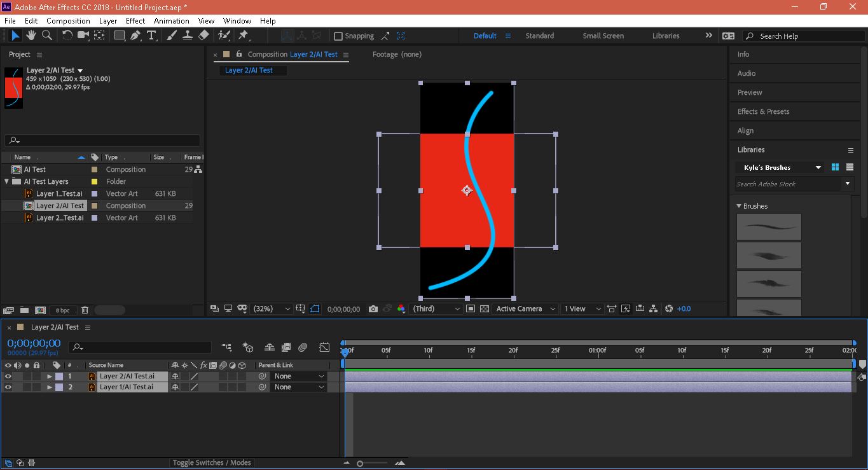Select the first brush thumbnail in Kyle's Brushes
Image resolution: width=868 pixels, height=470 pixels.
coord(769,226)
